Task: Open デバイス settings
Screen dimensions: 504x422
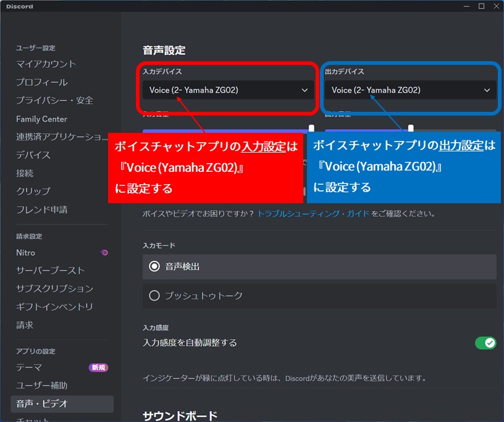Action: pos(33,155)
